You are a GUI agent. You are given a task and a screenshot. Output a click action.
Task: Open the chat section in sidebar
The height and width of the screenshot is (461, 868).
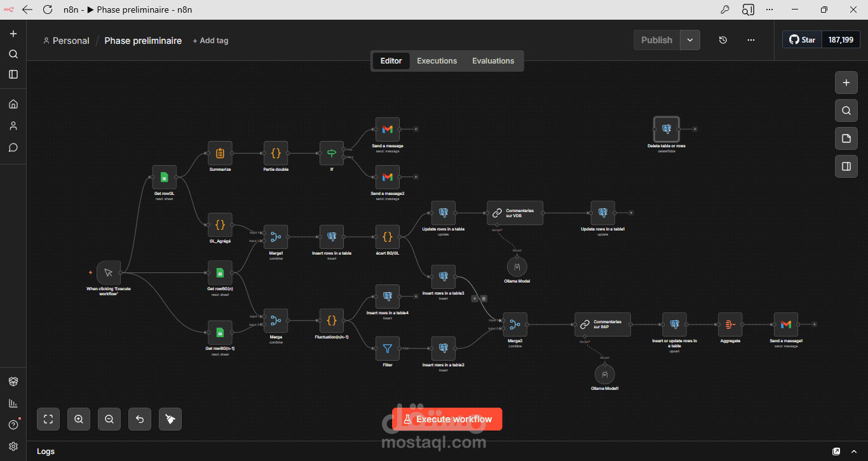coord(13,147)
